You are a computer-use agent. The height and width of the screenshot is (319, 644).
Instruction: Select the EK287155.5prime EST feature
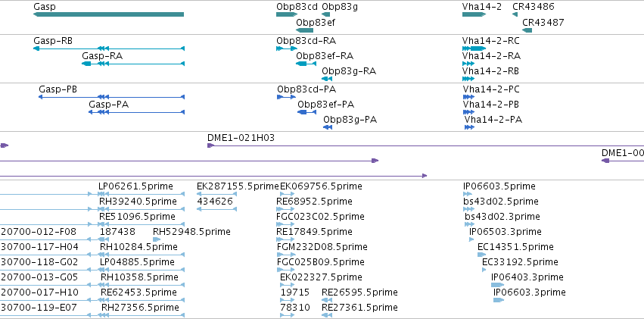(217, 194)
